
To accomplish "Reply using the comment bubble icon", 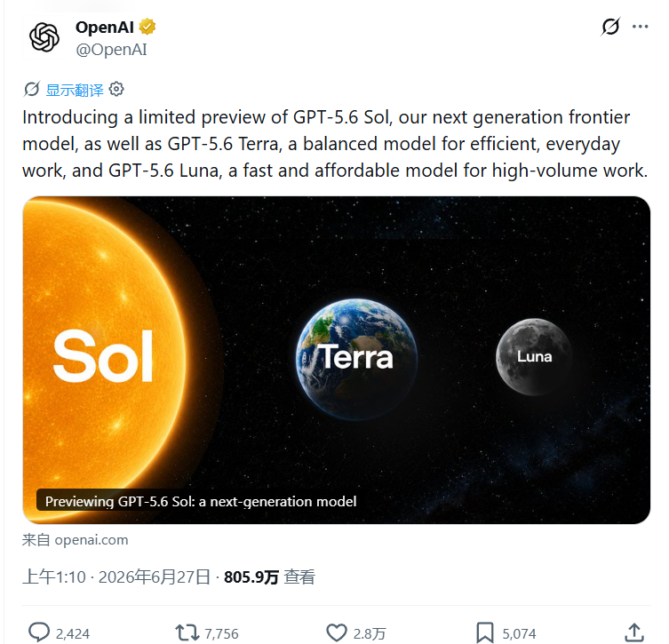I will [x=39, y=632].
